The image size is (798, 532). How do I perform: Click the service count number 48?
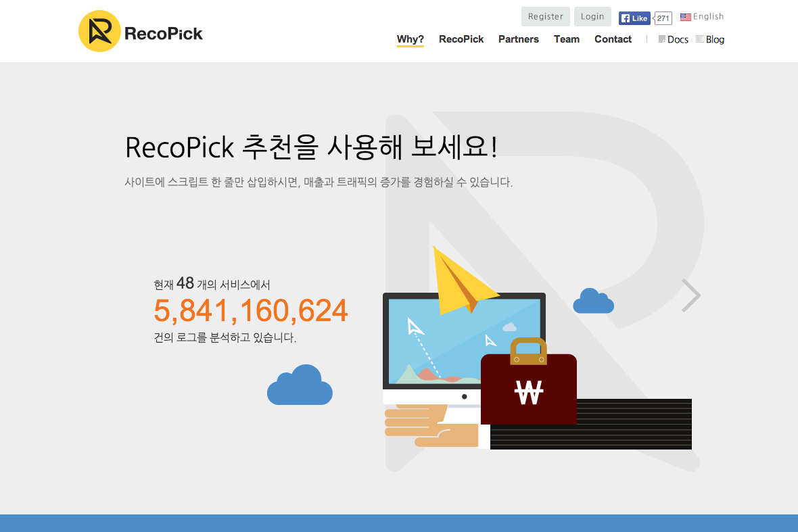pyautogui.click(x=185, y=283)
